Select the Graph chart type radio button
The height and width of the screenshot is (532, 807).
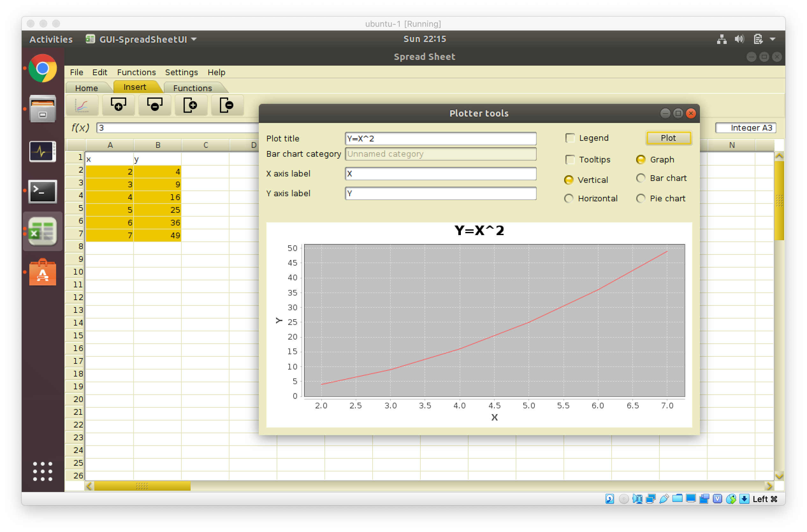[641, 160]
